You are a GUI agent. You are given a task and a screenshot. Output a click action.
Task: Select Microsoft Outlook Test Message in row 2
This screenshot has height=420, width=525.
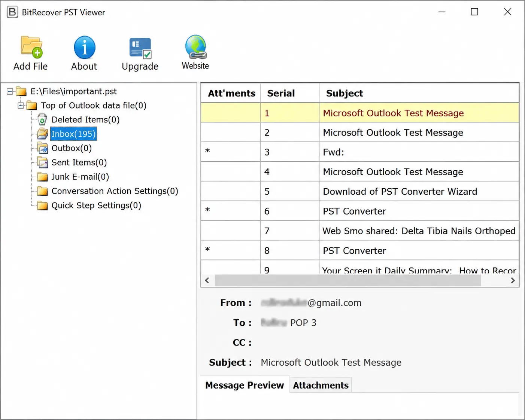click(x=393, y=133)
